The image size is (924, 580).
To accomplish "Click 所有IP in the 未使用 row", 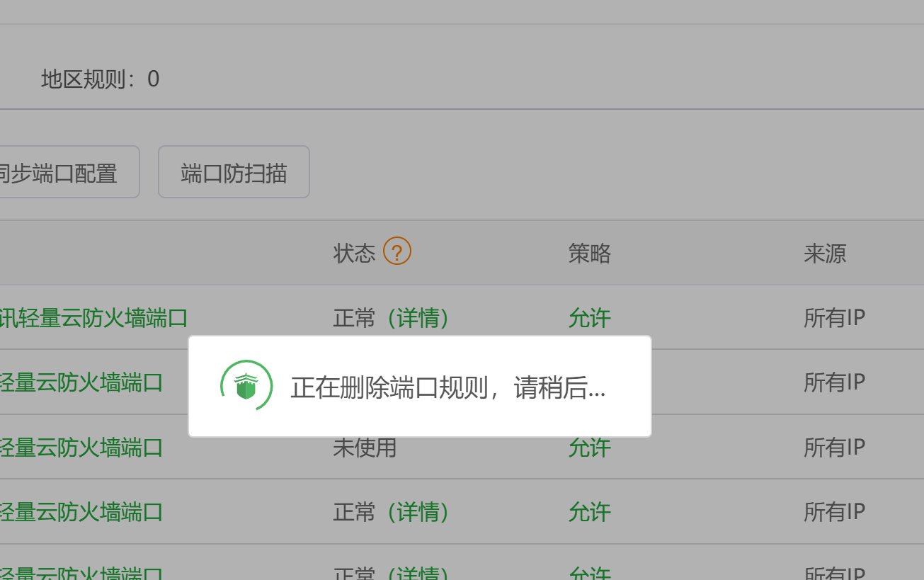I will pos(834,448).
